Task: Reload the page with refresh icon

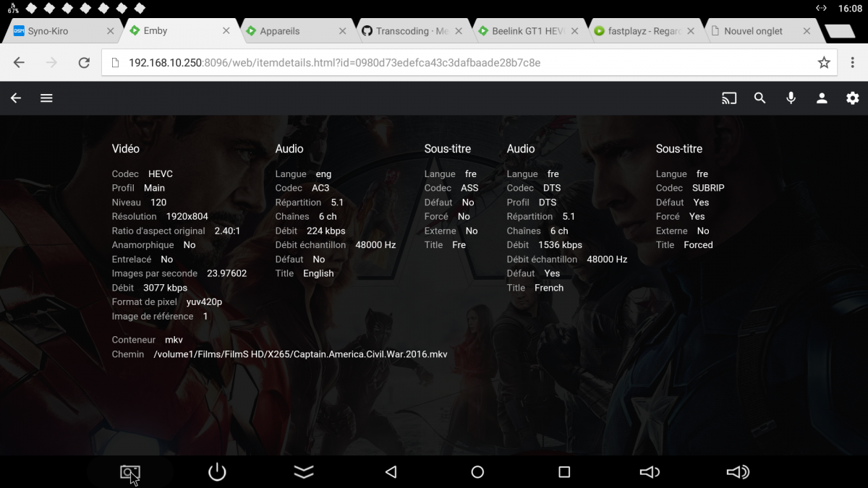Action: pos(84,63)
